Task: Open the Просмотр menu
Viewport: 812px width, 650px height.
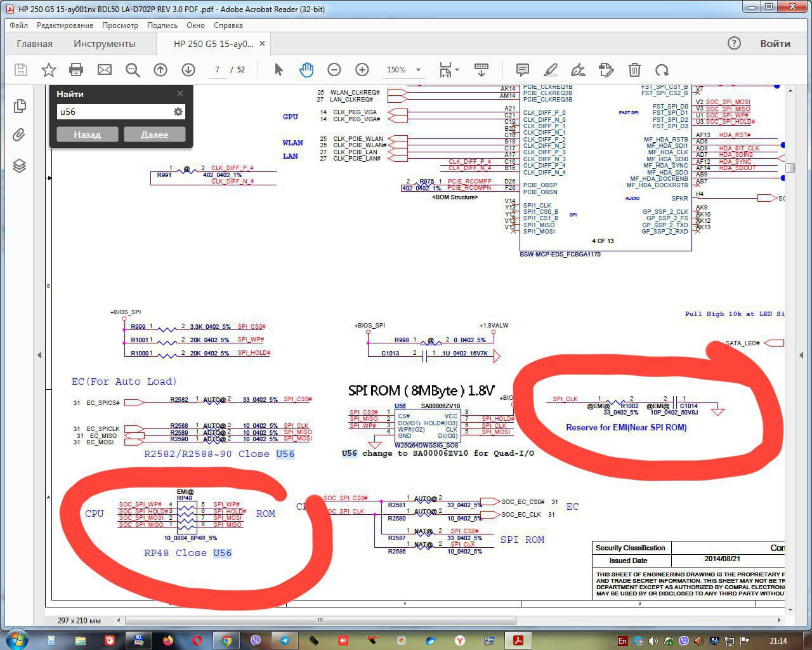Action: tap(120, 25)
